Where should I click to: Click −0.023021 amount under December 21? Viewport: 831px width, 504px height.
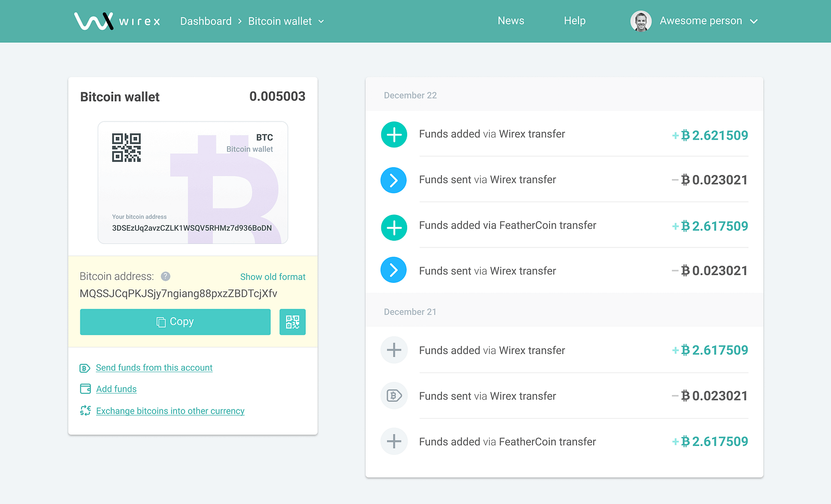(x=710, y=396)
